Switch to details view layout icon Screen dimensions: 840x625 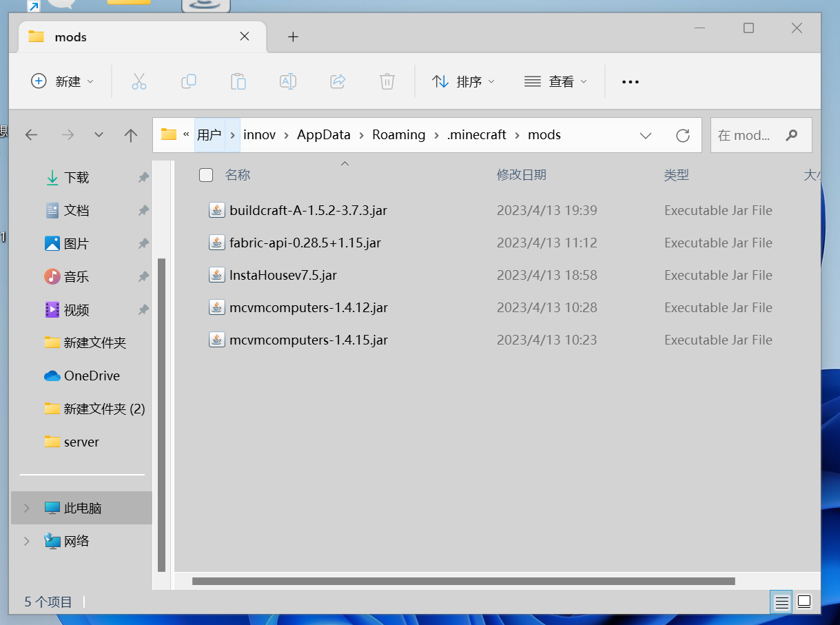782,602
